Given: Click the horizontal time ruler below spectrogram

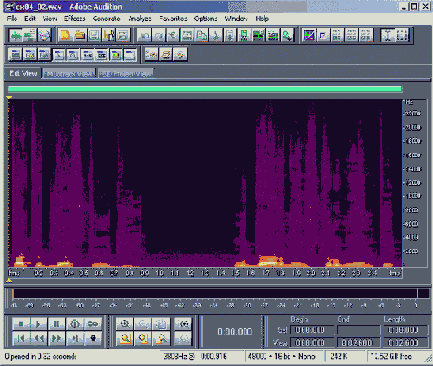Looking at the screenshot, I should 205,273.
